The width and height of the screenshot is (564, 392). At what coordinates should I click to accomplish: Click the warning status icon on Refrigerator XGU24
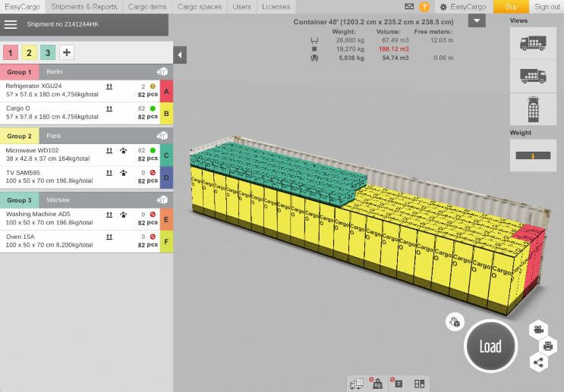tap(153, 86)
